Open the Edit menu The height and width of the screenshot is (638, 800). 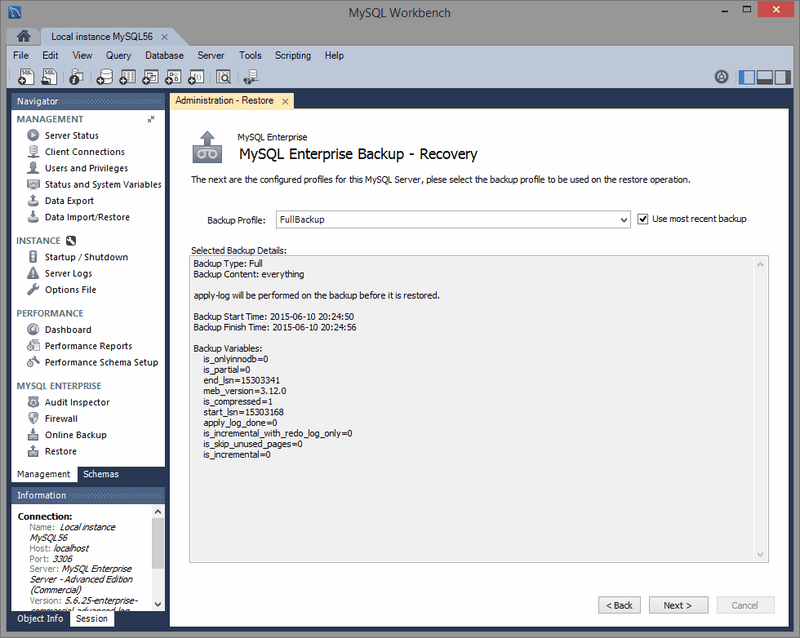50,55
